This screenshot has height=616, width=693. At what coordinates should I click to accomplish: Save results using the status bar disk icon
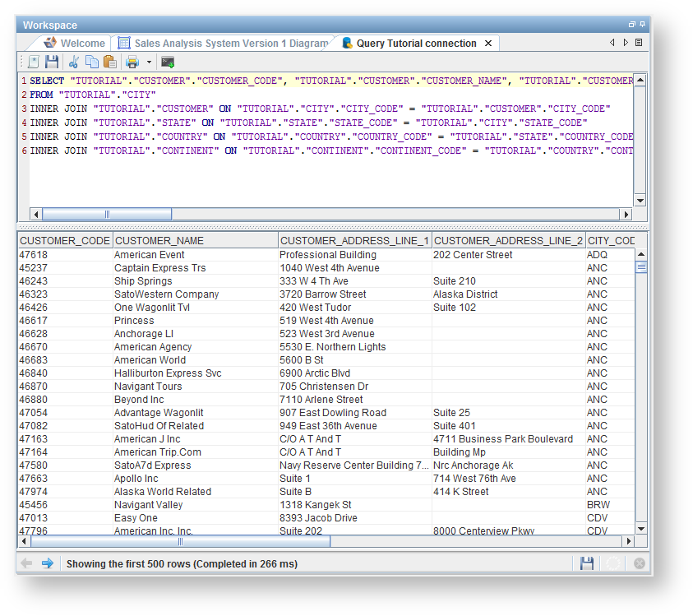click(587, 563)
